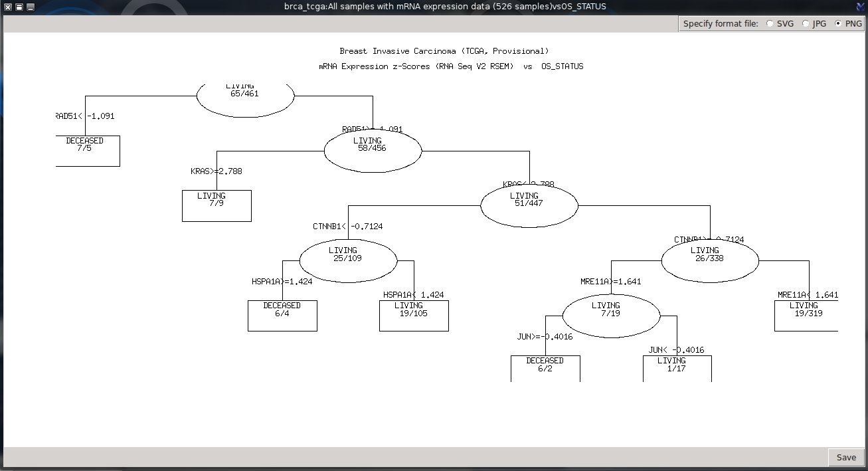The height and width of the screenshot is (471, 868).
Task: Select the PNG format radio button
Action: click(838, 23)
